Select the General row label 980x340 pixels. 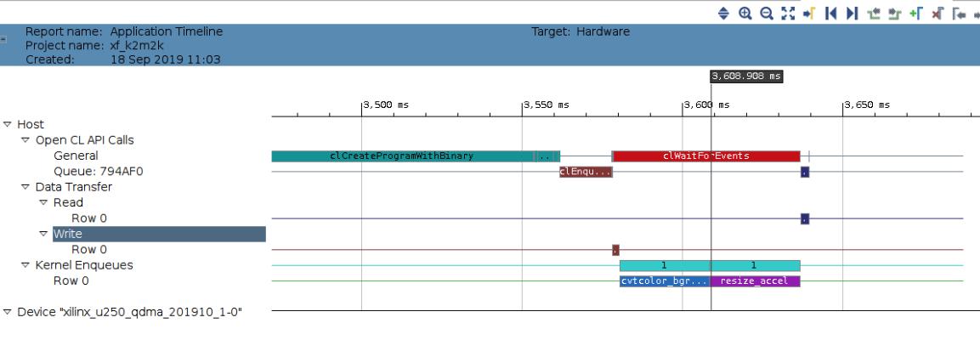point(76,156)
